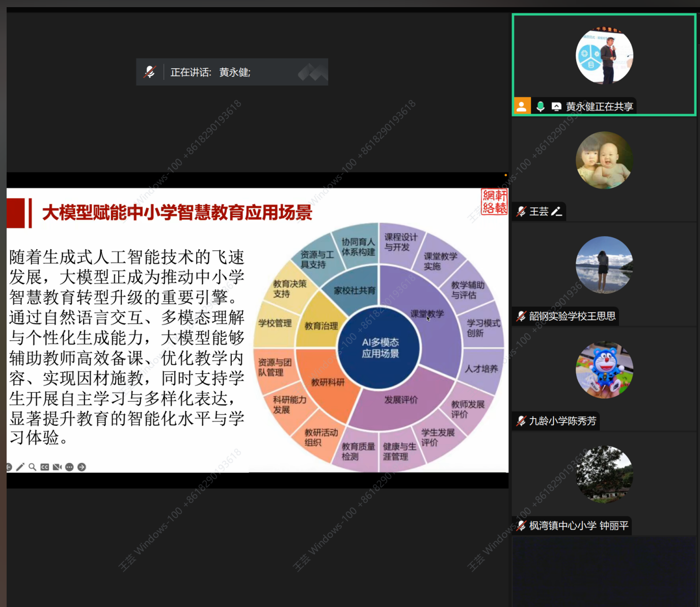Open more slideshow options (three dots)
The width and height of the screenshot is (700, 607).
coord(69,467)
